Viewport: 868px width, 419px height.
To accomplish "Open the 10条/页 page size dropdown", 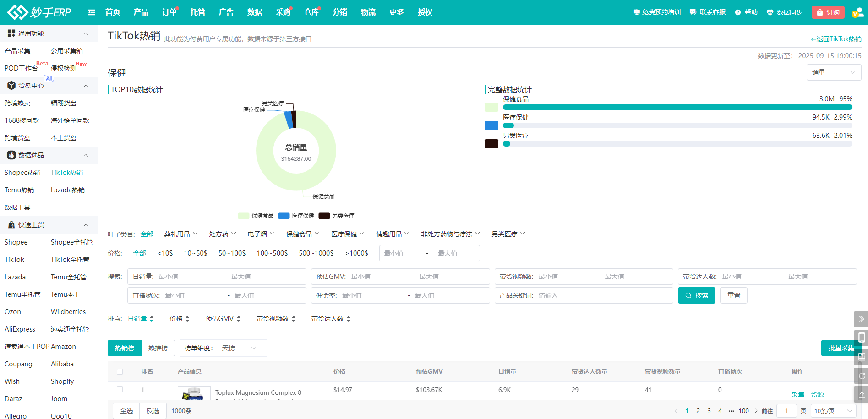I will 834,411.
